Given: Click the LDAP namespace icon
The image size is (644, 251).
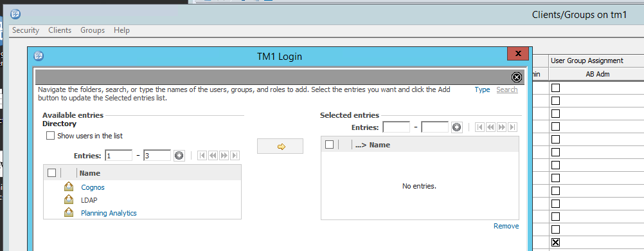Looking at the screenshot, I should pyautogui.click(x=69, y=200).
